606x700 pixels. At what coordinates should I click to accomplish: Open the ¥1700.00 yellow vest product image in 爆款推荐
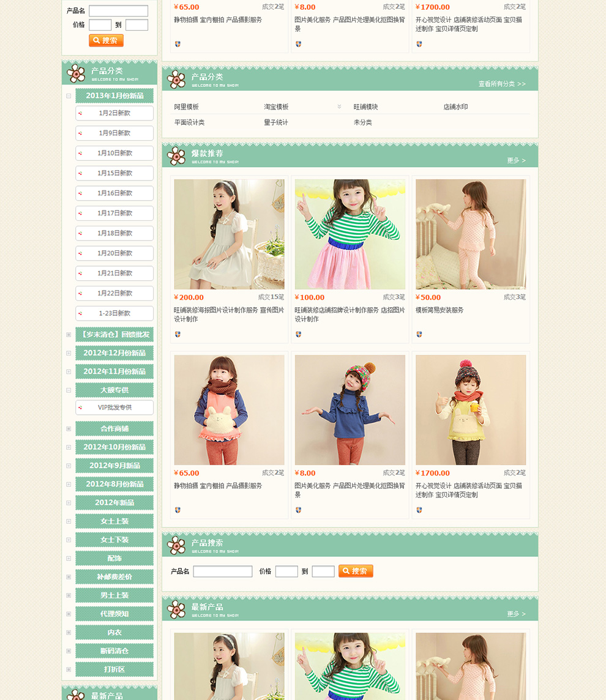(x=471, y=410)
